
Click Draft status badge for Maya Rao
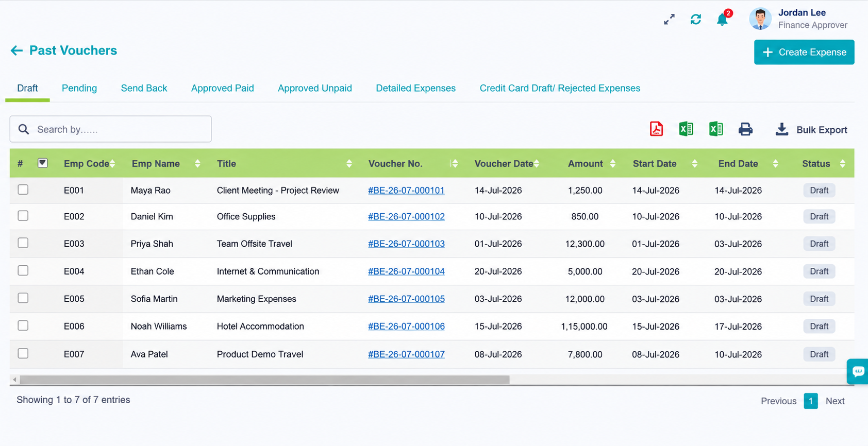[x=819, y=190]
